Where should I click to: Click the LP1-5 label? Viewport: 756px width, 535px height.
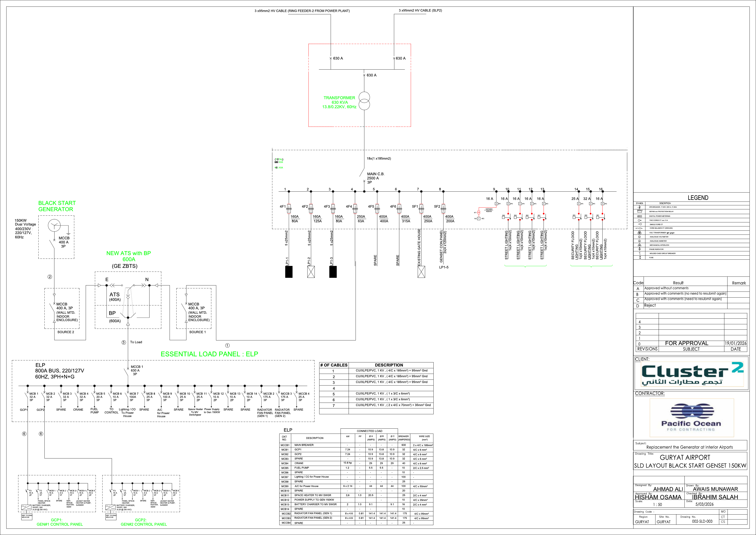(444, 267)
